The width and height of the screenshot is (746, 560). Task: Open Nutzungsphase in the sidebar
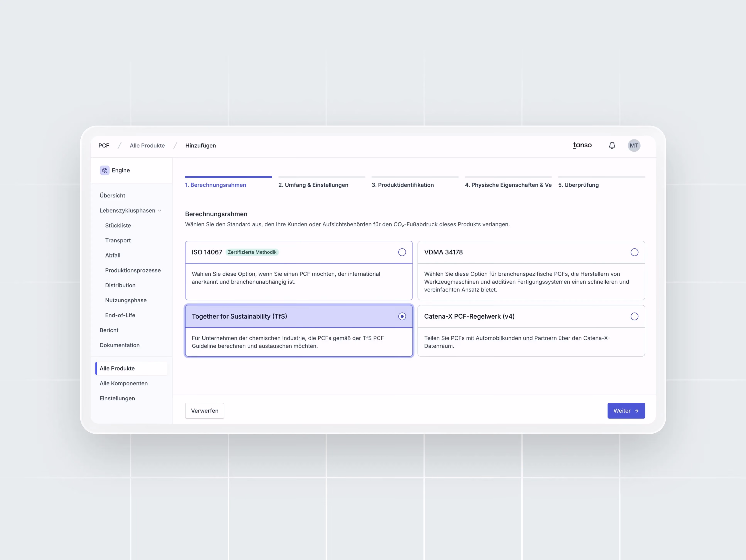click(x=126, y=300)
